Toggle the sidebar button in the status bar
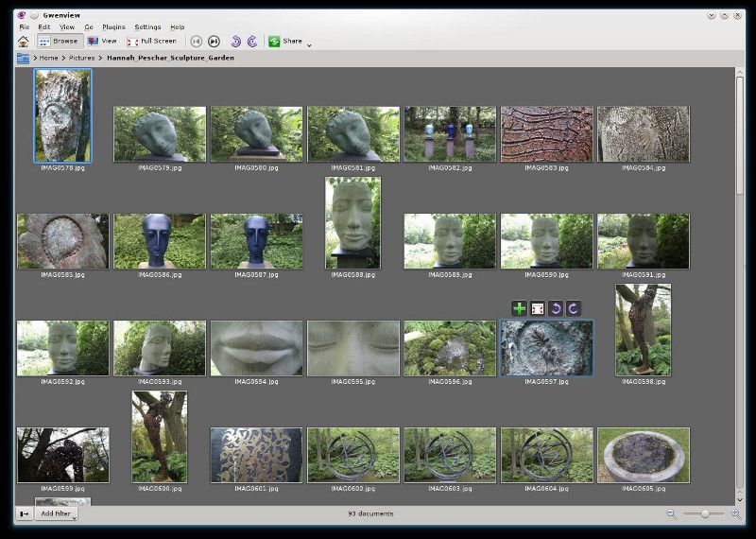 click(x=25, y=513)
